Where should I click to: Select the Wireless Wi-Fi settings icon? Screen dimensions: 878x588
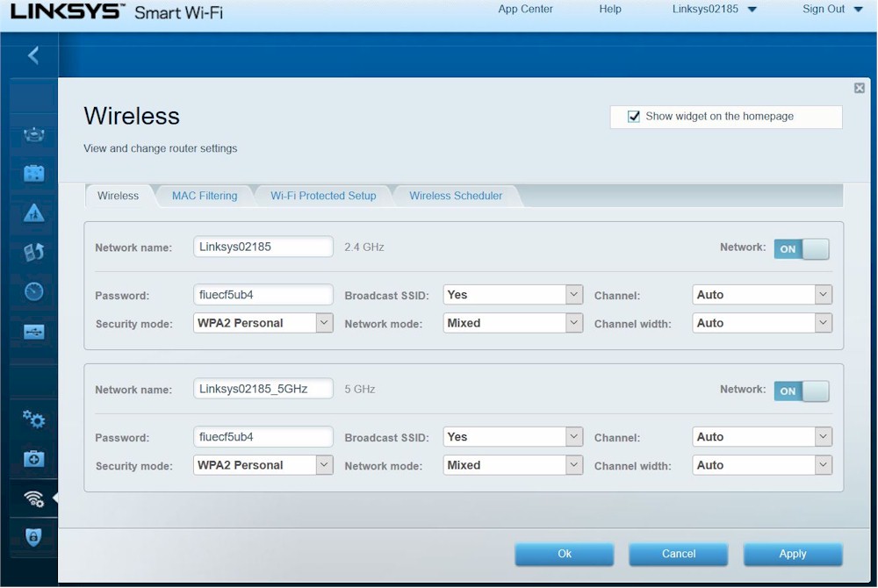(34, 498)
